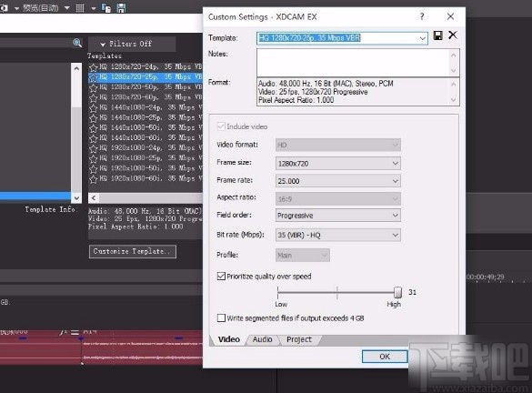Image resolution: width=532 pixels, height=393 pixels.
Task: Enable Write segmented files if output exceeds 4 GB
Action: click(221, 318)
